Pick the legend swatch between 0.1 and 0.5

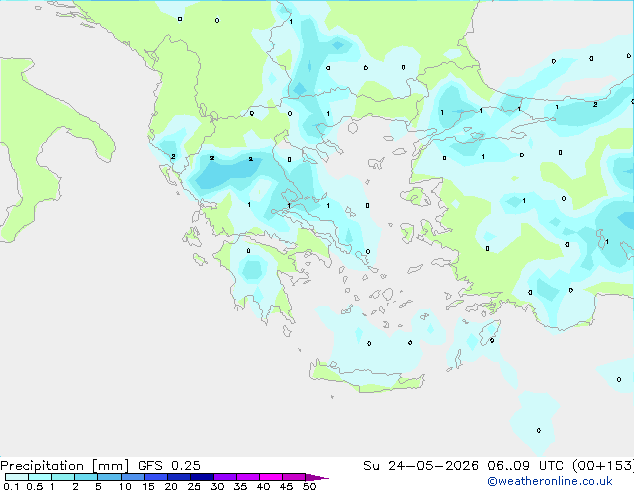coord(17,477)
